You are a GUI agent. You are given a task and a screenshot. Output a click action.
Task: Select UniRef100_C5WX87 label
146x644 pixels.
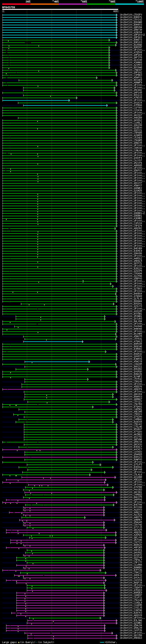[x=131, y=70]
